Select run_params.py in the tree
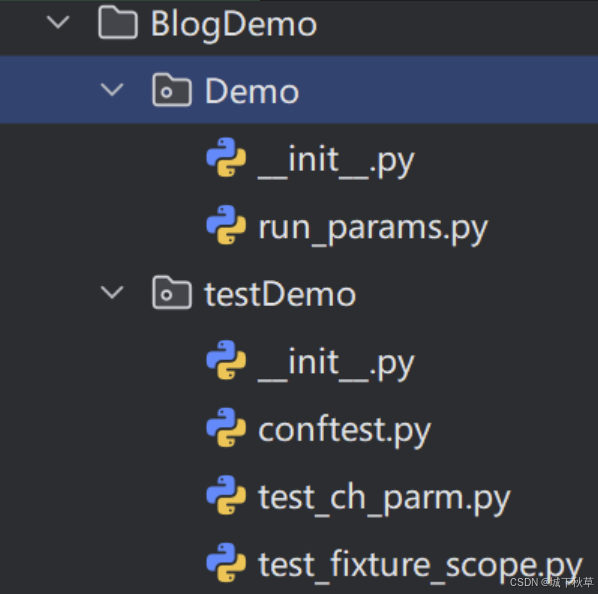The height and width of the screenshot is (594, 598). pos(373,229)
